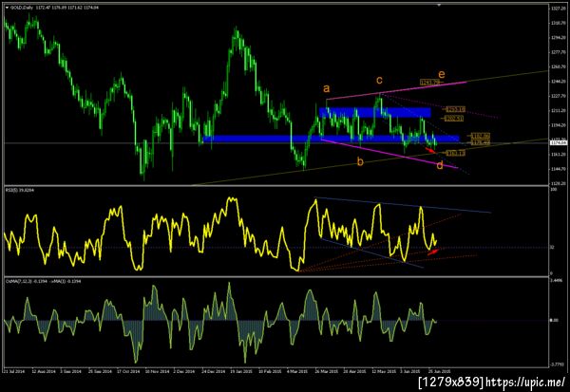The image size is (570, 392).
Task: Click the OsMA scale value -3.7793
Action: (x=557, y=364)
